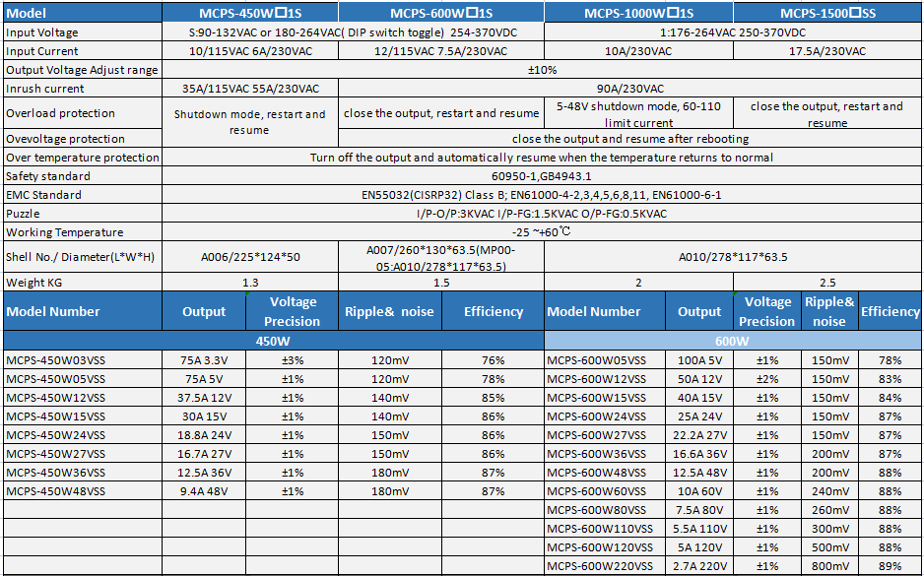
Task: Click the Inrush current row label
Action: [81, 89]
